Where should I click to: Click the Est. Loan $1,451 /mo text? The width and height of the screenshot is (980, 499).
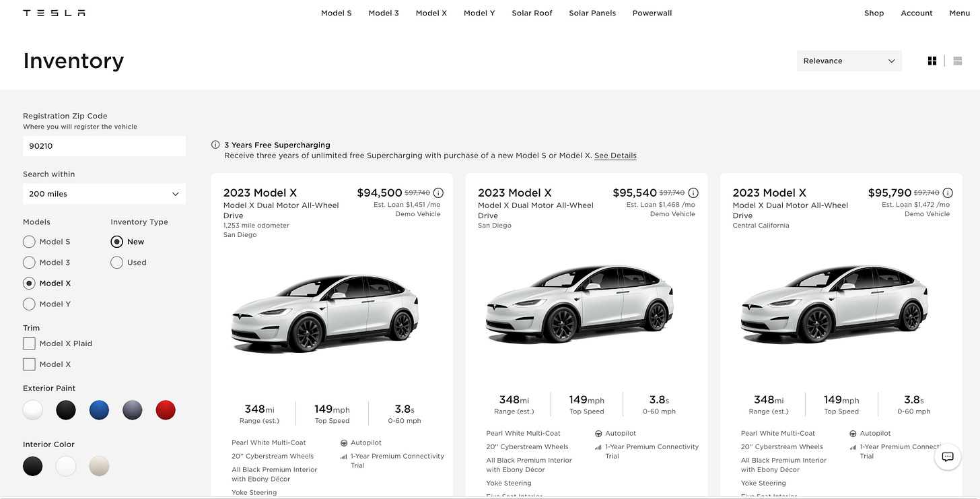pyautogui.click(x=407, y=205)
